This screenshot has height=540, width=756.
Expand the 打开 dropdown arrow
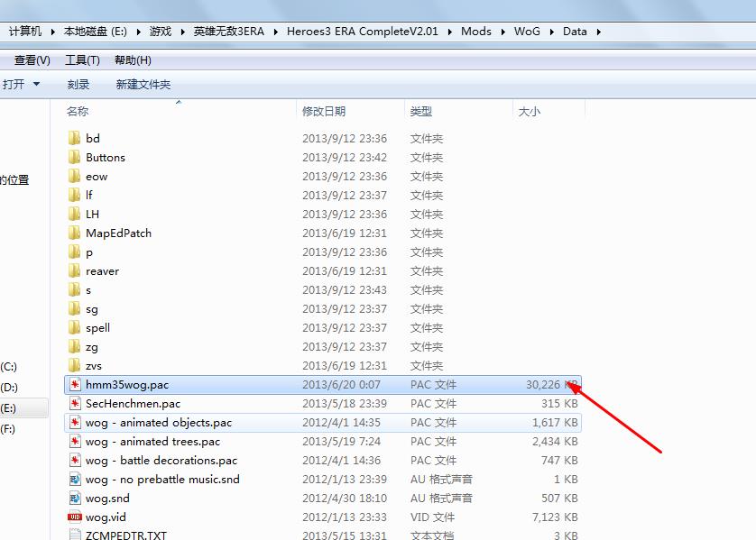coord(36,85)
